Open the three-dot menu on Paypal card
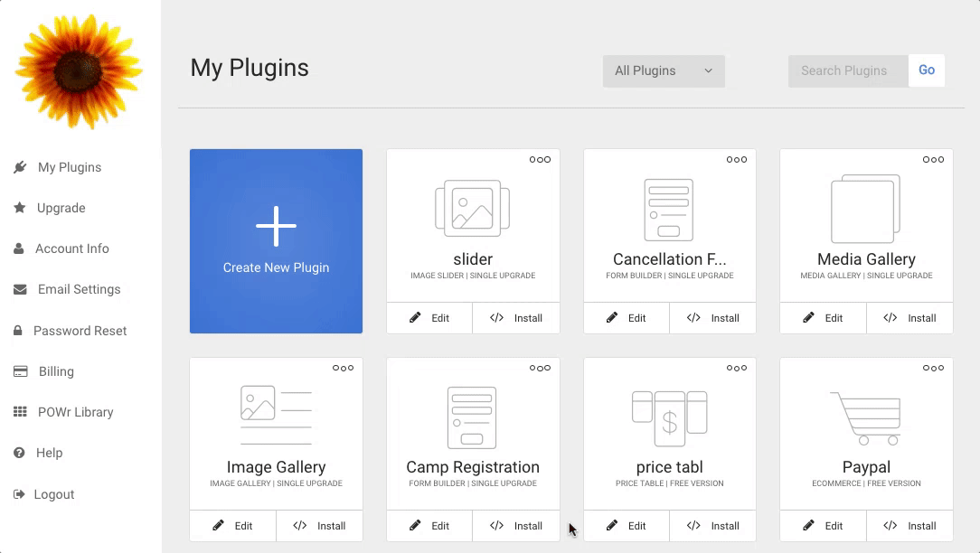The width and height of the screenshot is (980, 553). (x=933, y=368)
